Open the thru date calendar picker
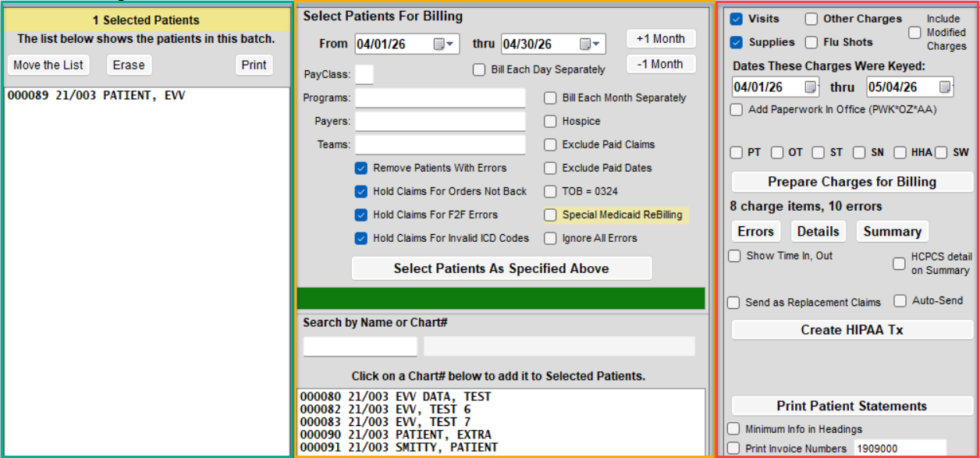Screen dimensions: 980x458 (585, 44)
